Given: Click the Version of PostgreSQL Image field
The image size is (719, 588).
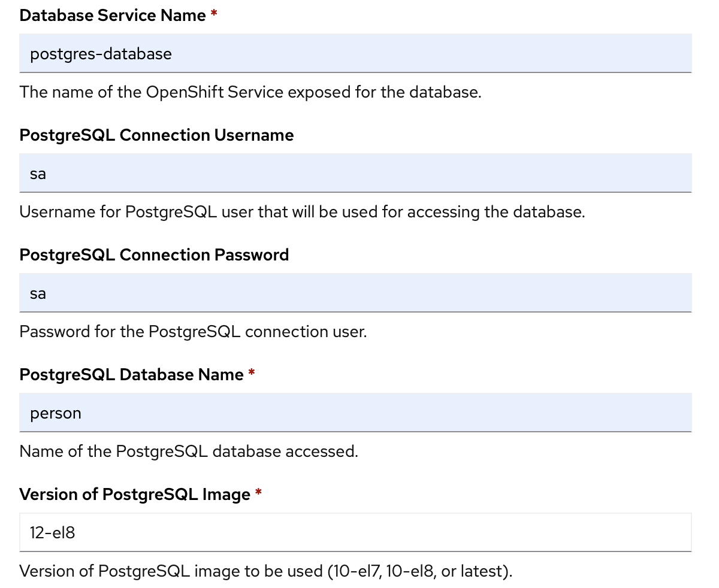Looking at the screenshot, I should pos(355,532).
